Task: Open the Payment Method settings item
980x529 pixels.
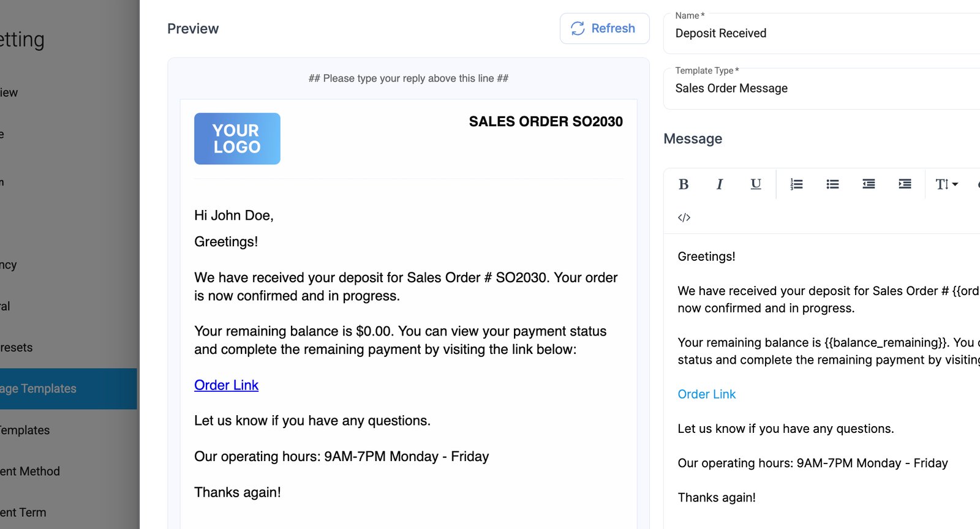Action: pyautogui.click(x=30, y=471)
